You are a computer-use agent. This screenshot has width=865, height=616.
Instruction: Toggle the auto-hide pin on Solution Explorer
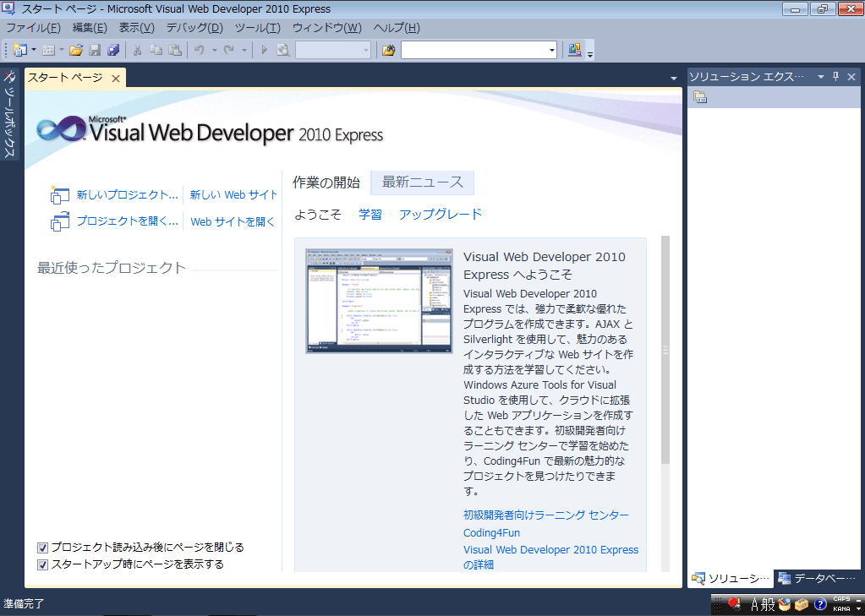[835, 77]
